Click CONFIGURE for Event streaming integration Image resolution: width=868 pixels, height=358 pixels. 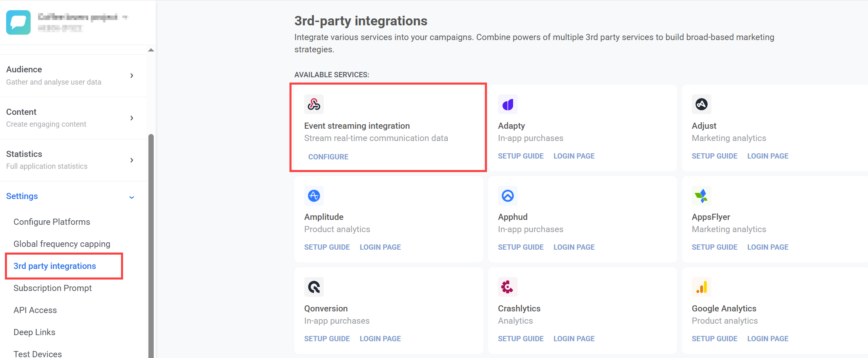pyautogui.click(x=328, y=157)
